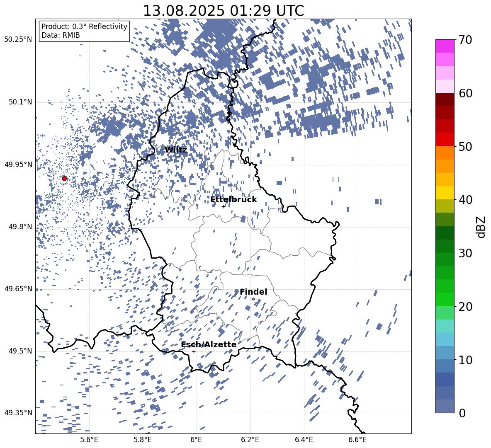Click the 60 colorbar tick label

click(465, 93)
